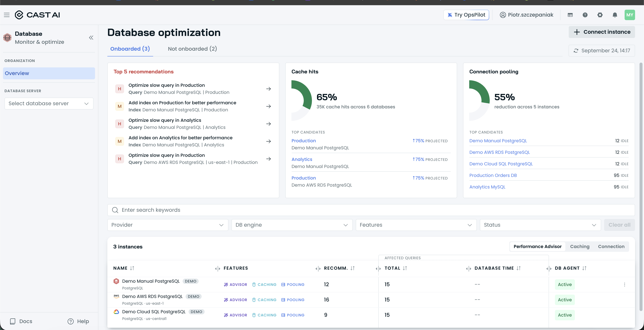The image size is (644, 330).
Task: Open arrow for AWS RDS slow query recommendation
Action: [269, 159]
